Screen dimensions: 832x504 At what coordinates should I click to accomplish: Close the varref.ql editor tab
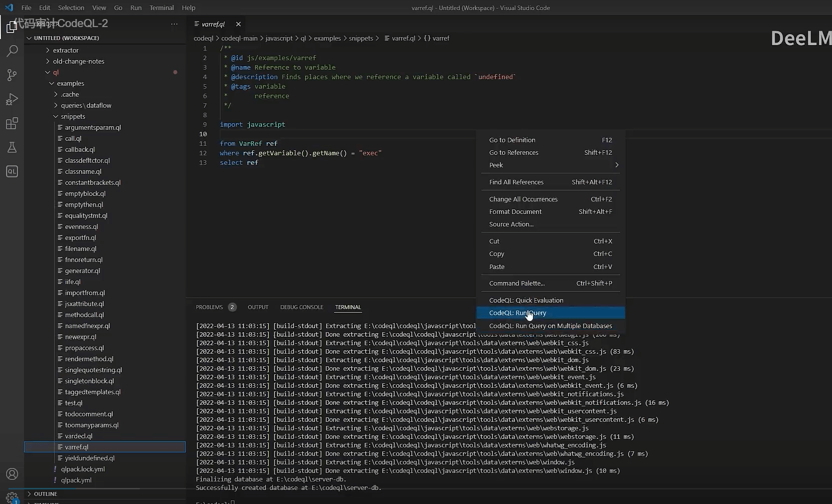coord(238,24)
